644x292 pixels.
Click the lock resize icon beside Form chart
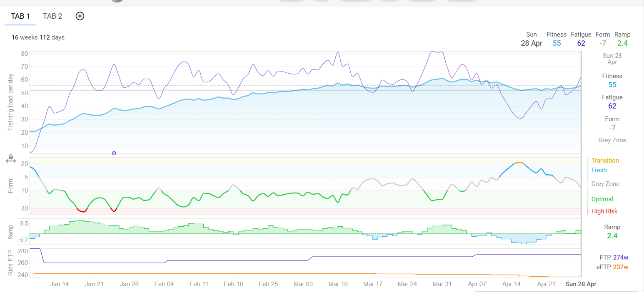click(11, 159)
